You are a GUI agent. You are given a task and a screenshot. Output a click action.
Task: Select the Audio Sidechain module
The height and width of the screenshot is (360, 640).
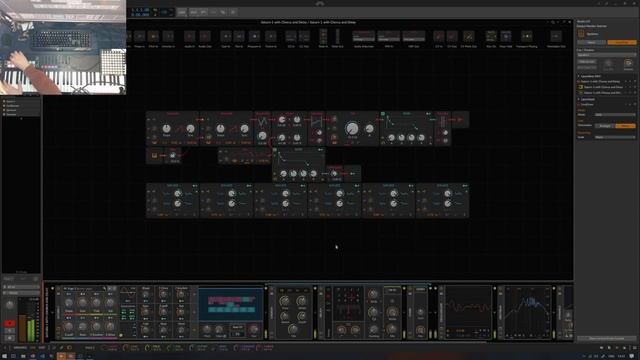[363, 36]
